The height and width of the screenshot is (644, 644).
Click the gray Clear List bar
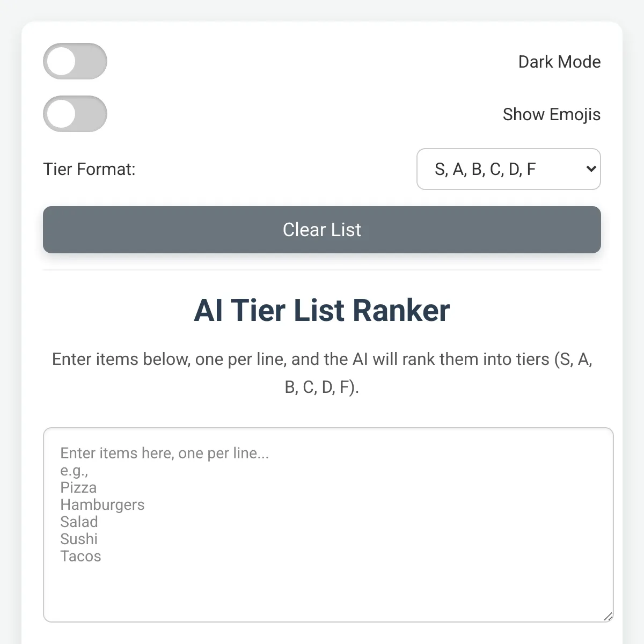point(322,230)
